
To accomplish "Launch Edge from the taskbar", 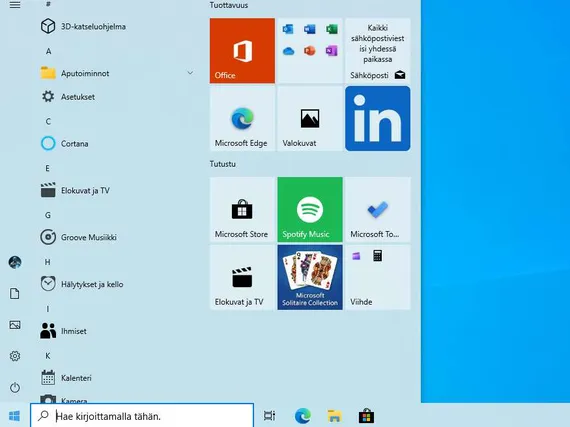I will click(x=302, y=416).
